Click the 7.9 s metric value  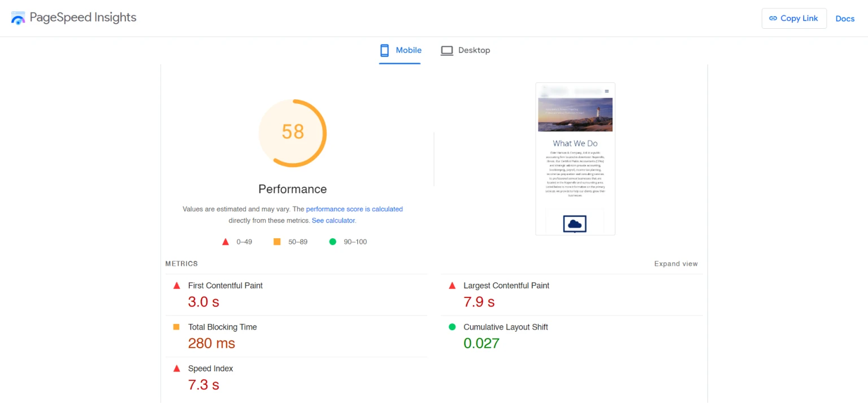(479, 302)
